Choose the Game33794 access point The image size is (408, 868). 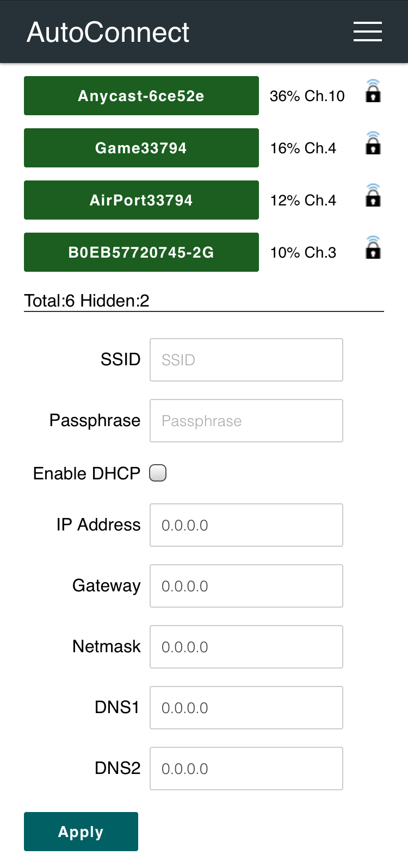click(x=141, y=148)
